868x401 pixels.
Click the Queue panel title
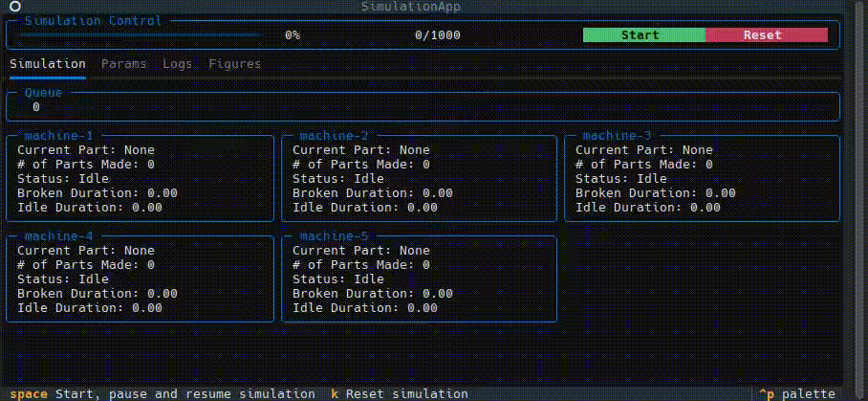(x=43, y=93)
